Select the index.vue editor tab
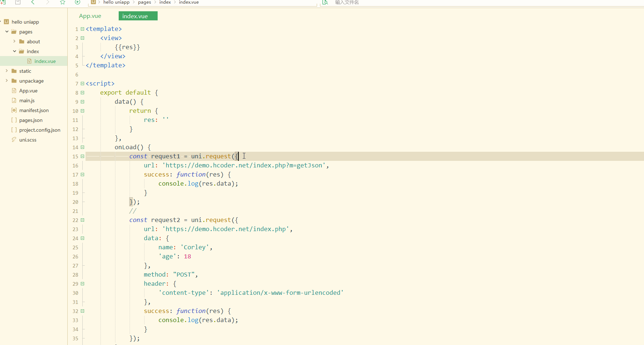The height and width of the screenshot is (345, 644). (138, 16)
